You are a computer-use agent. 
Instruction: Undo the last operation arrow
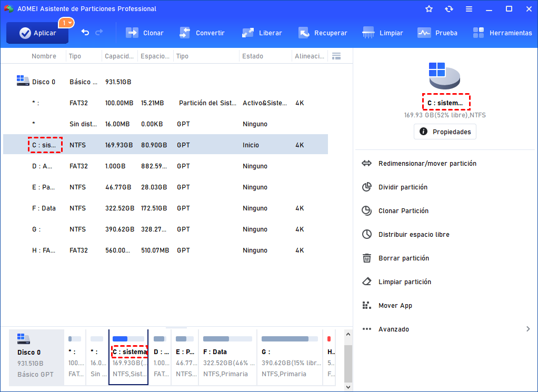pyautogui.click(x=85, y=33)
